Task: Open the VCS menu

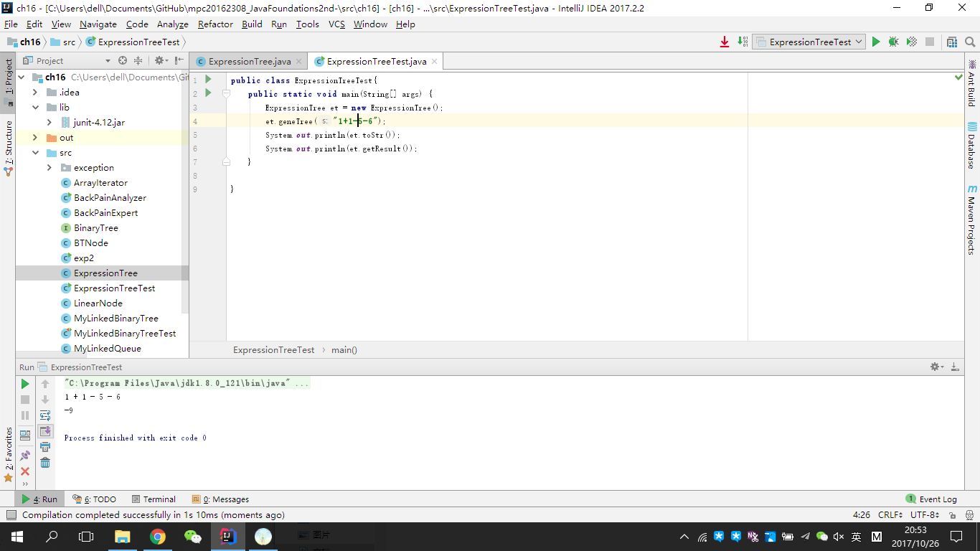Action: (x=336, y=24)
